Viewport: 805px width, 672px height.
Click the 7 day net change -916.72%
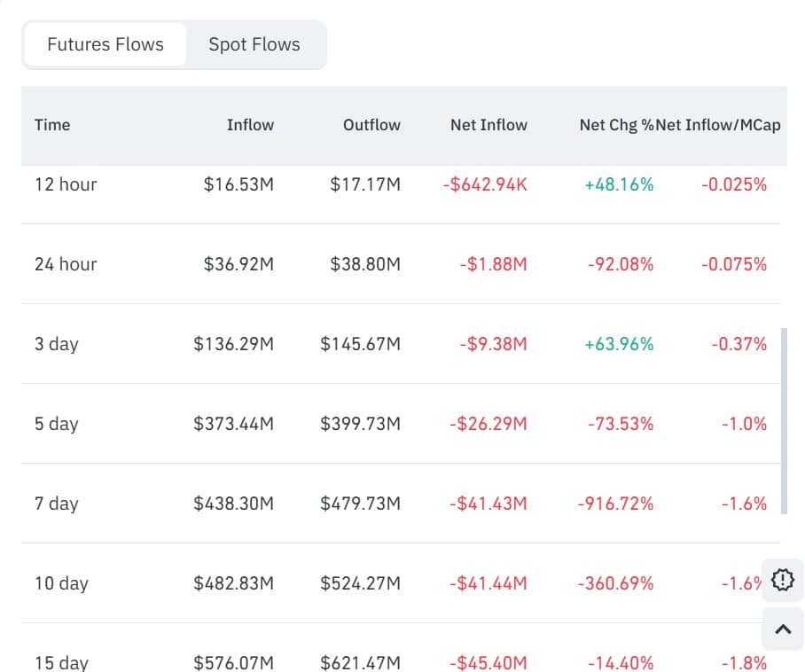tap(615, 504)
